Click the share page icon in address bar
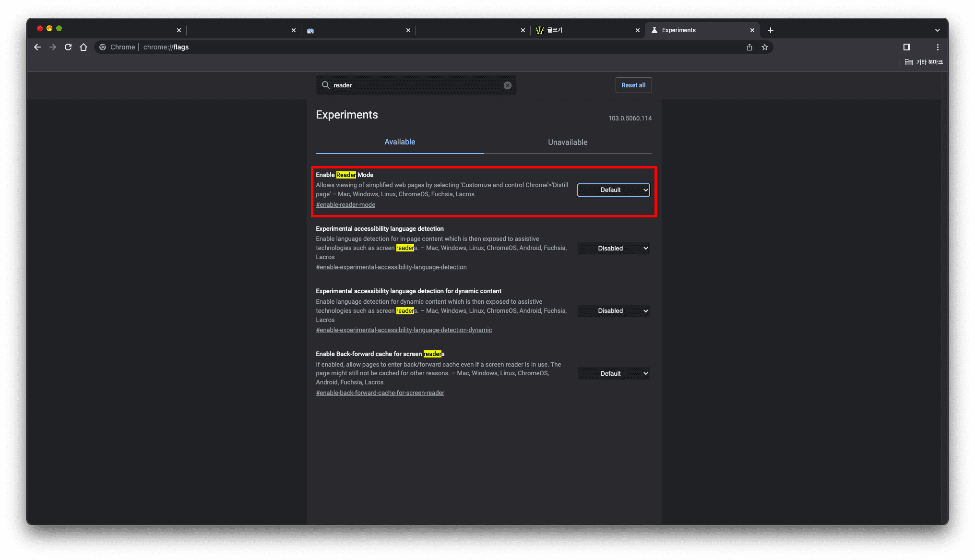This screenshot has height=560, width=975. [x=749, y=47]
